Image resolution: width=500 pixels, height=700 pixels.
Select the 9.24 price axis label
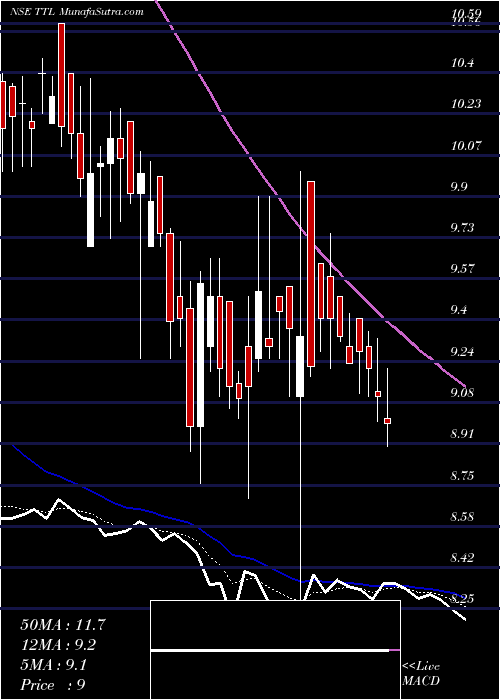click(464, 352)
